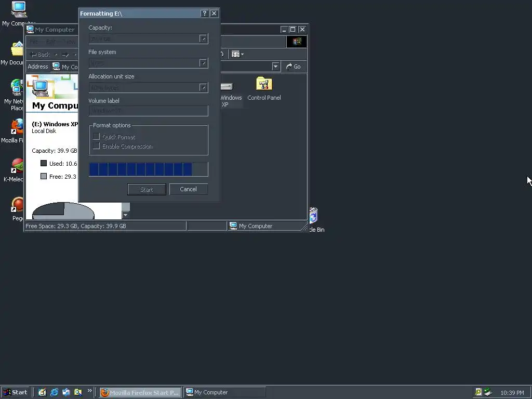532x399 pixels.
Task: Click '(E:) Windows XP' details heading
Action: (x=55, y=124)
